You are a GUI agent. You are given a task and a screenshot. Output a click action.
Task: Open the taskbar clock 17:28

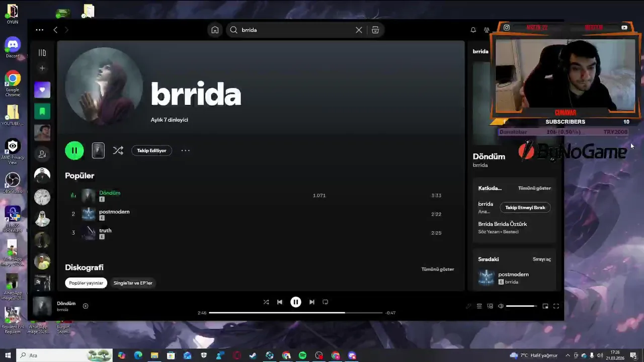click(x=615, y=355)
